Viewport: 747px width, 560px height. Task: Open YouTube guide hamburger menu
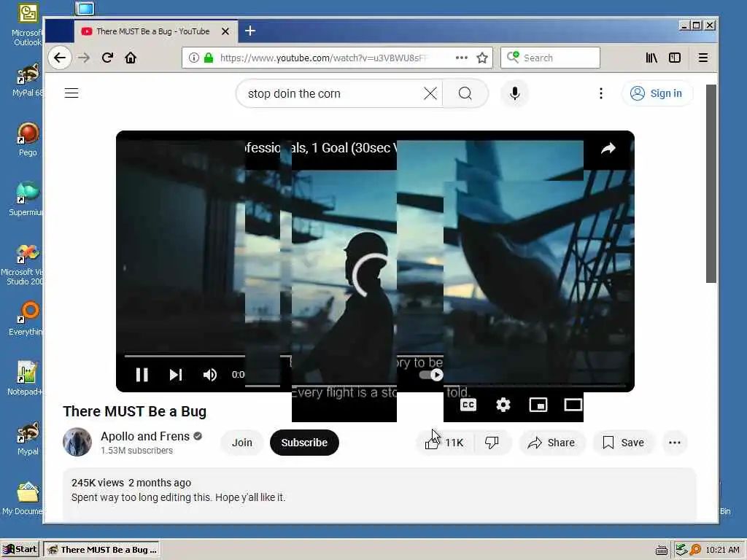pyautogui.click(x=71, y=93)
